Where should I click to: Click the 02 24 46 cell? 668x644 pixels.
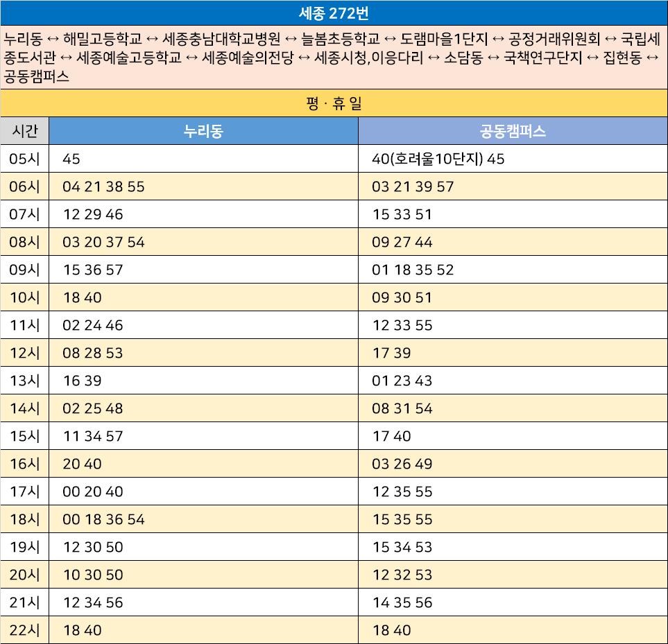pyautogui.click(x=204, y=325)
